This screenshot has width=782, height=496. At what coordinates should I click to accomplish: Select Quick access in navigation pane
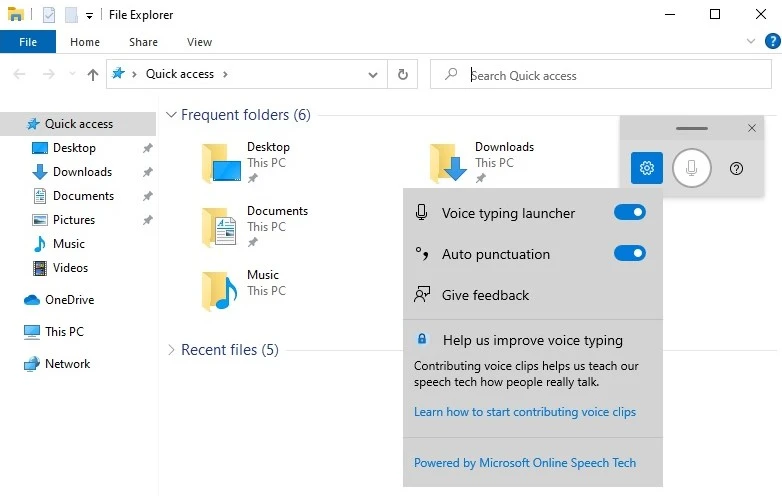point(78,124)
